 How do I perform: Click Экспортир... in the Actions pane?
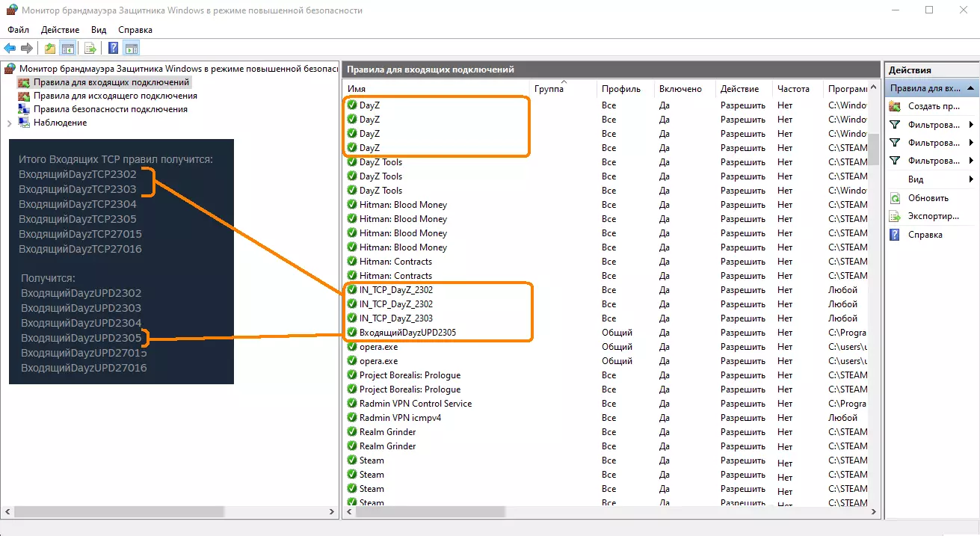(x=933, y=216)
